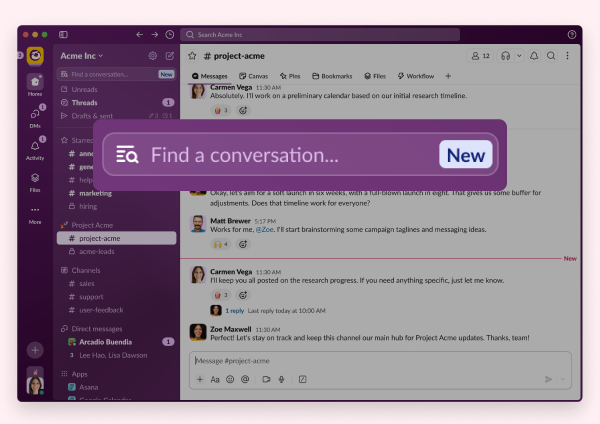Open the emoji picker in composer
The width and height of the screenshot is (600, 424).
[x=230, y=379]
